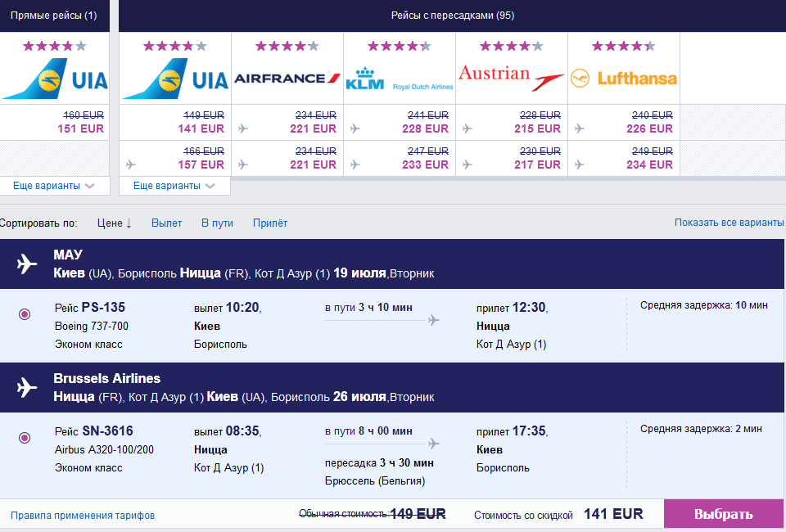Image resolution: width=786 pixels, height=532 pixels.
Task: Click the airplane icon beside МАУ header
Action: (27, 264)
